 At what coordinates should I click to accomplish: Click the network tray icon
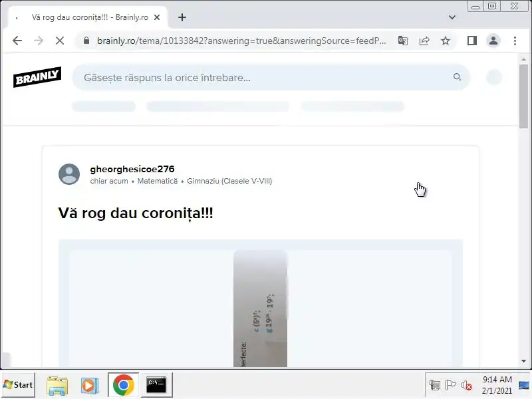(435, 385)
